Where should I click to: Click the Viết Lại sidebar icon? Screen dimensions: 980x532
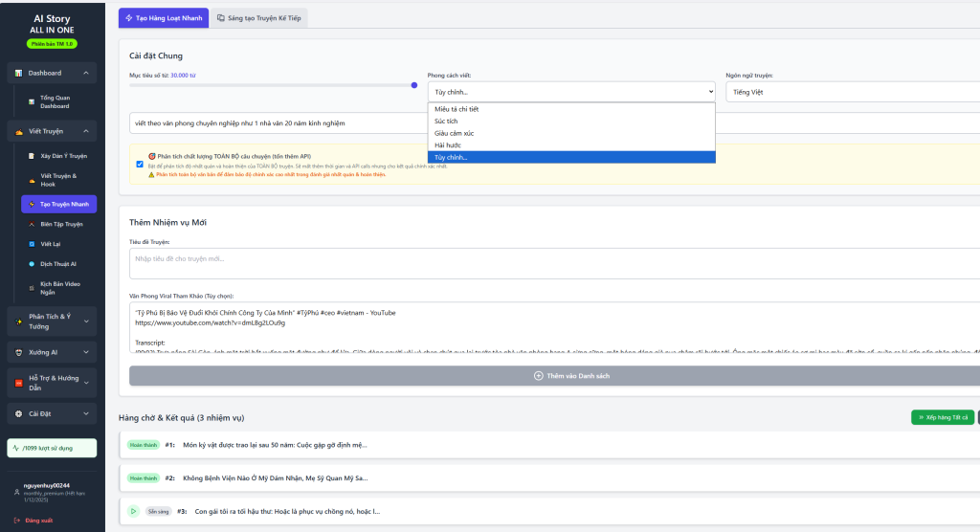tap(31, 244)
